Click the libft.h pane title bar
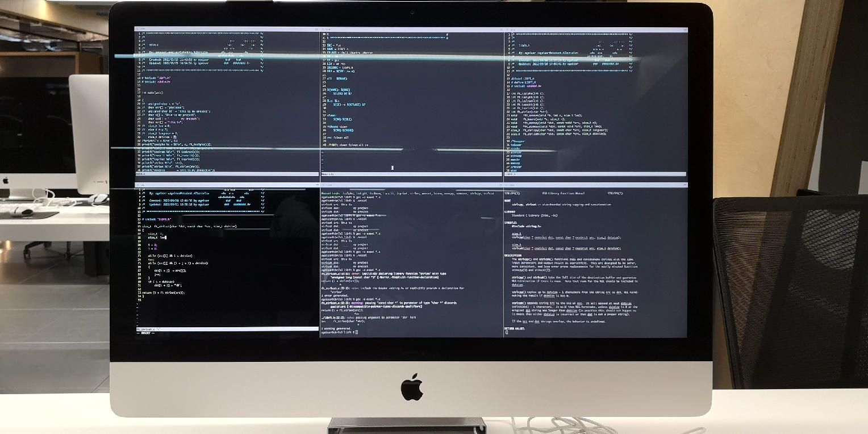This screenshot has width=868, height=434. (x=595, y=28)
